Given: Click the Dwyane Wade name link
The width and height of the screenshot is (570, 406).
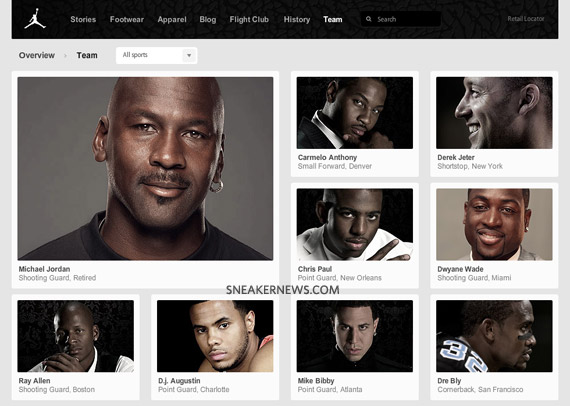Looking at the screenshot, I should [x=460, y=269].
